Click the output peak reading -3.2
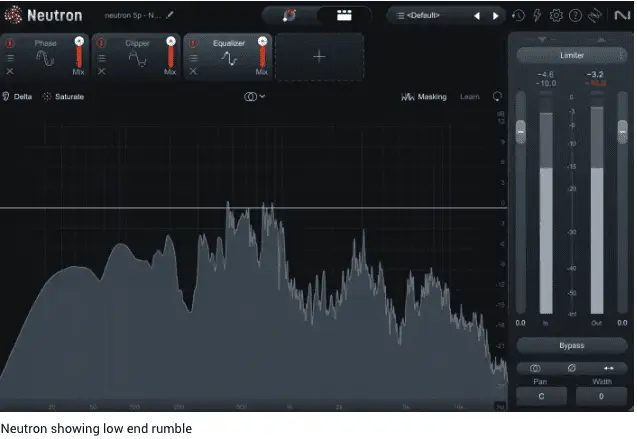This screenshot has width=637, height=439. pyautogui.click(x=595, y=74)
